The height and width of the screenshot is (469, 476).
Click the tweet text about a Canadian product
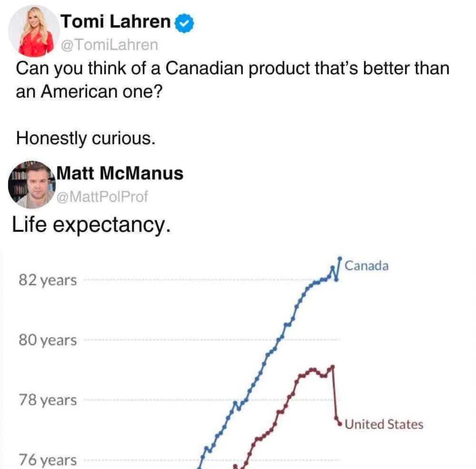232,79
